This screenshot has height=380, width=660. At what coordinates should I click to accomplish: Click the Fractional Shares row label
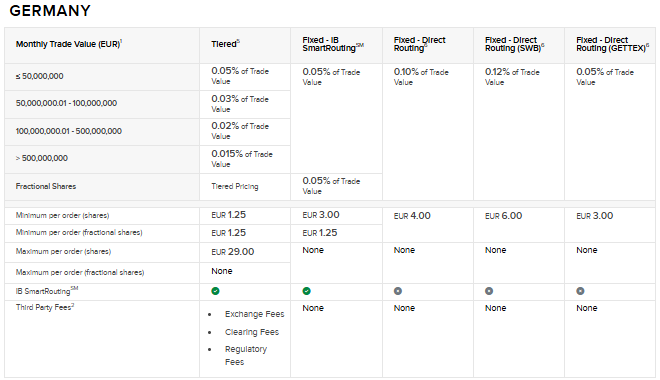[x=46, y=186]
